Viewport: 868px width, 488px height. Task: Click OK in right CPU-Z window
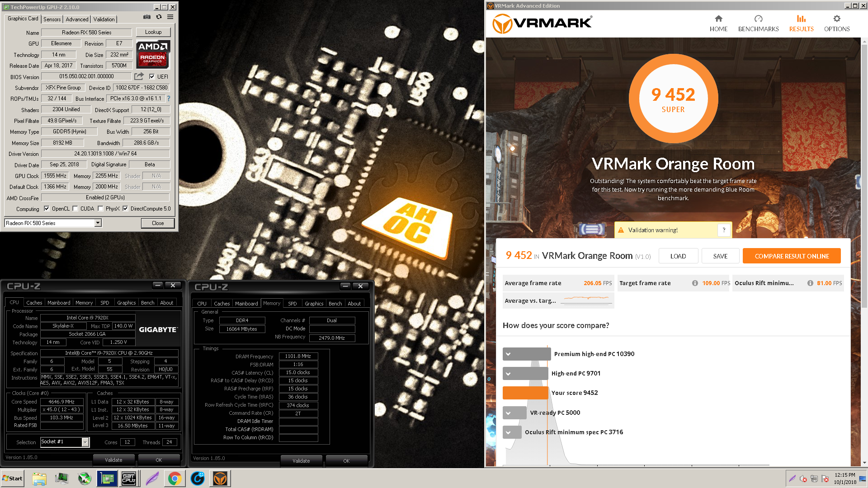coord(346,461)
